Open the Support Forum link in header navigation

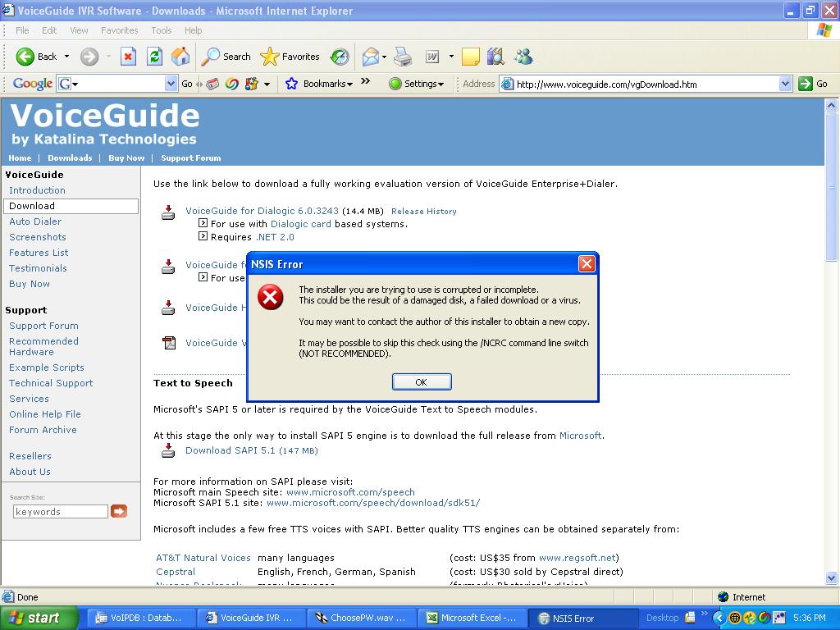(x=190, y=158)
